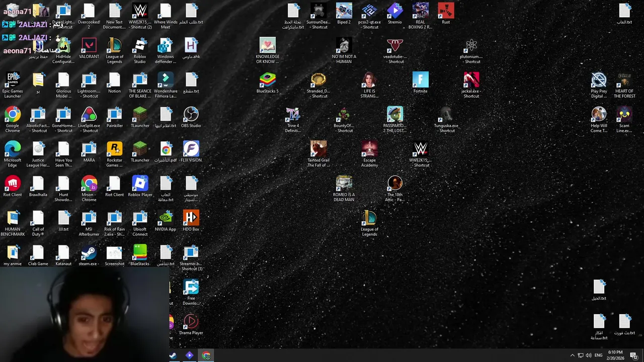
Task: Select the KNOWLEDGE OR KNOW icon
Action: coord(267,50)
